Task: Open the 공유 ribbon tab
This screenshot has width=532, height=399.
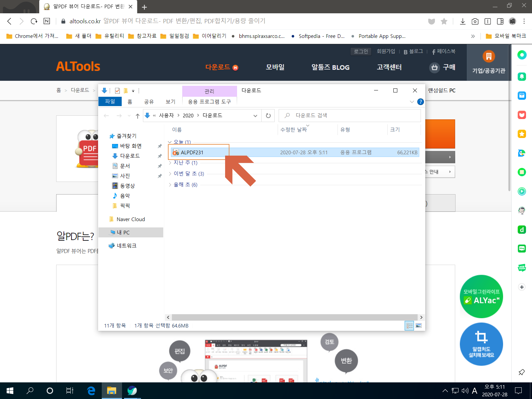Action: coord(149,102)
